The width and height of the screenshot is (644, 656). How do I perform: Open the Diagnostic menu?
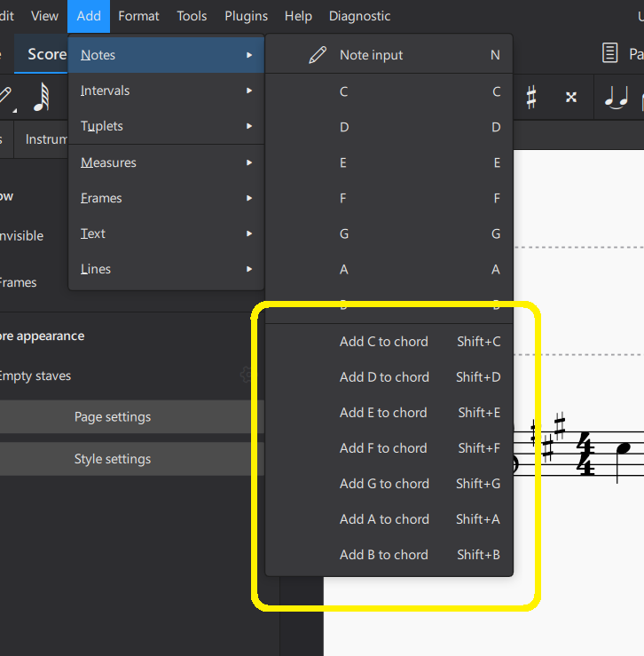359,16
